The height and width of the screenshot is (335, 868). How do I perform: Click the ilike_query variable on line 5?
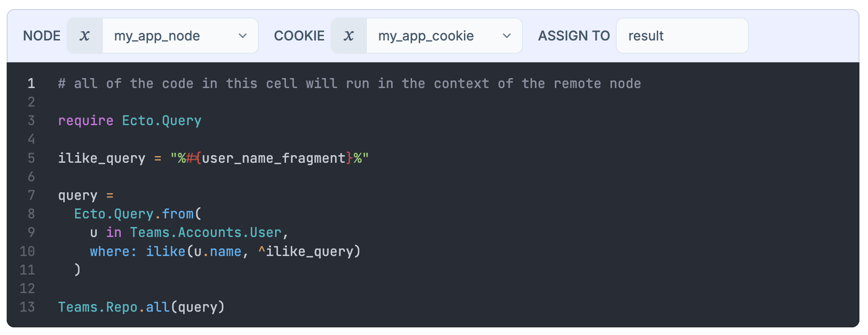point(102,158)
